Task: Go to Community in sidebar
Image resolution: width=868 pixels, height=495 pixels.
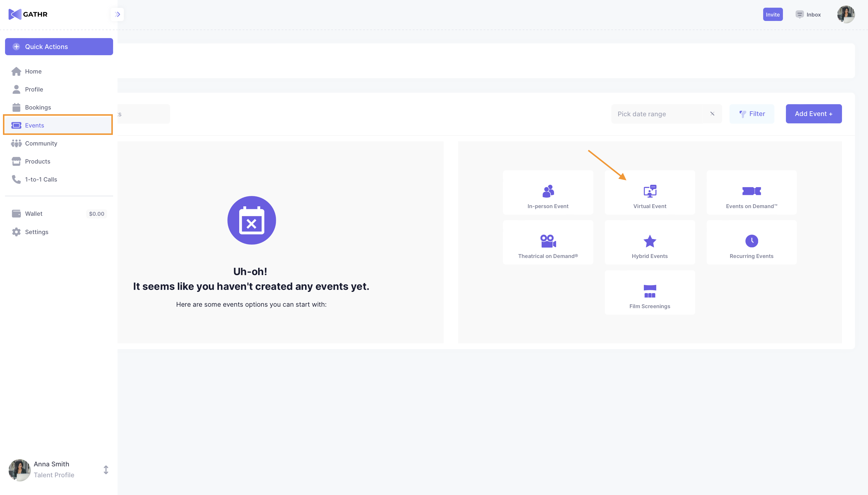Action: (x=41, y=143)
